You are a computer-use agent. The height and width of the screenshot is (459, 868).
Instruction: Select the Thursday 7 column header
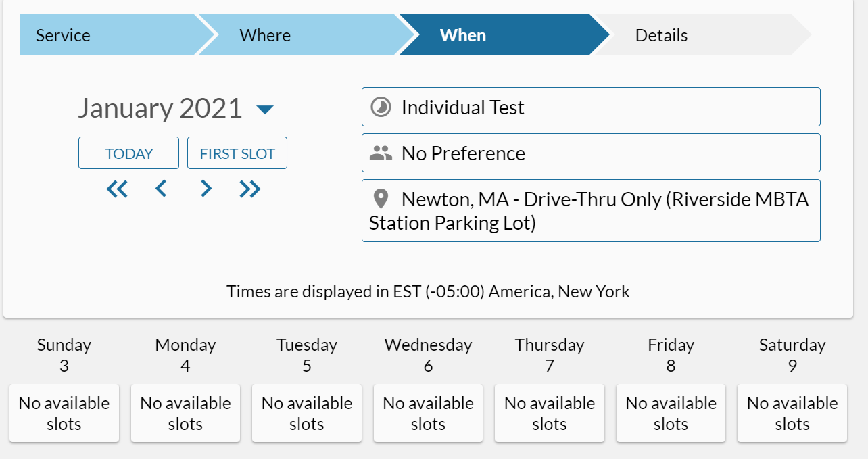click(x=550, y=356)
